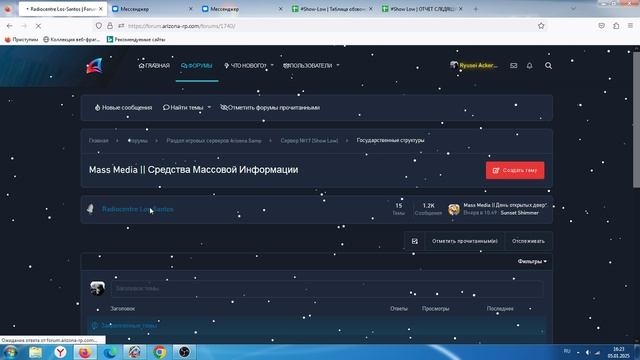
Task: Open the Radiocentre Los-Santos subforum link
Action: (x=138, y=209)
